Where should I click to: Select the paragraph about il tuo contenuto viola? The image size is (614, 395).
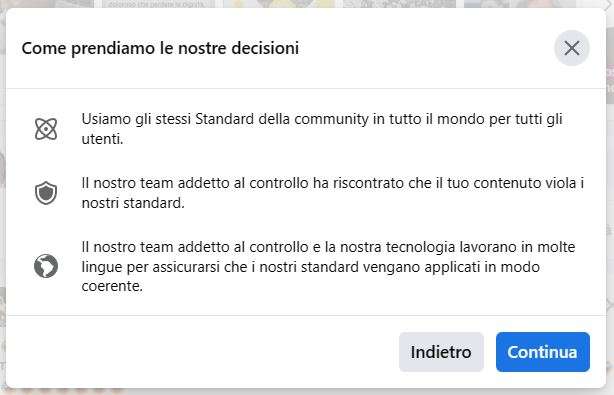(x=332, y=193)
